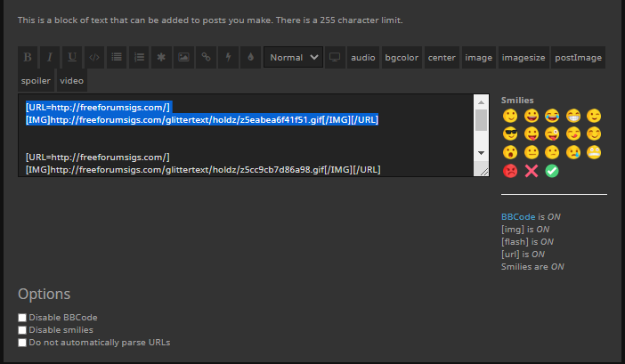Click the highlighted z5eabea6f41f51.gif image line
The image size is (625, 364).
202,120
